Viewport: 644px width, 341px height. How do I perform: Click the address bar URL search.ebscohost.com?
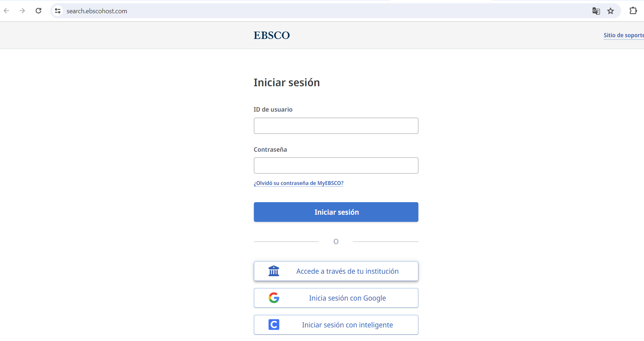coord(97,11)
